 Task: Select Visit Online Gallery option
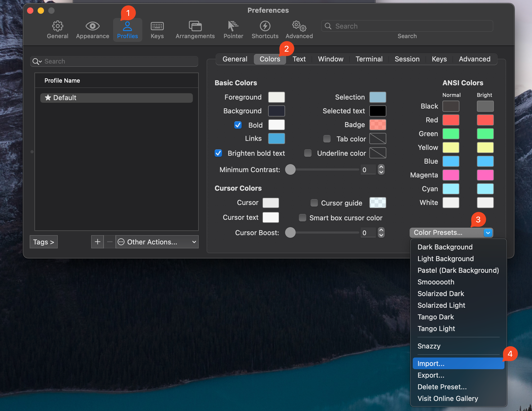(448, 398)
